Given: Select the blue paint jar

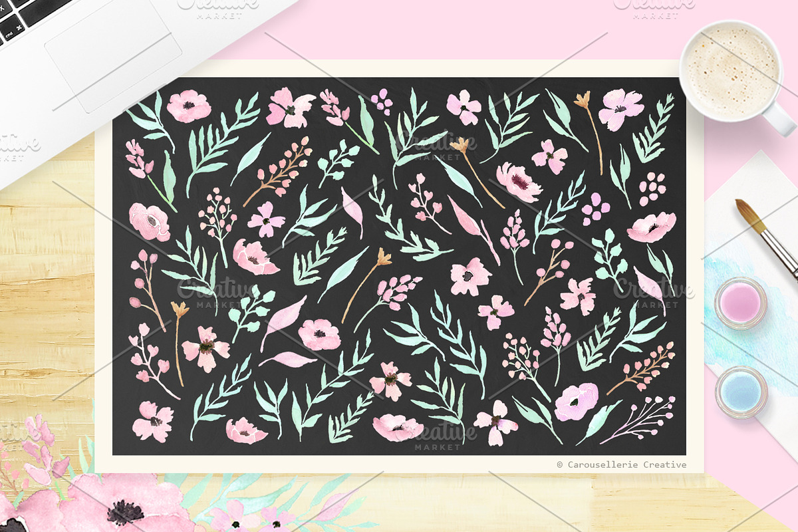Looking at the screenshot, I should tap(741, 392).
